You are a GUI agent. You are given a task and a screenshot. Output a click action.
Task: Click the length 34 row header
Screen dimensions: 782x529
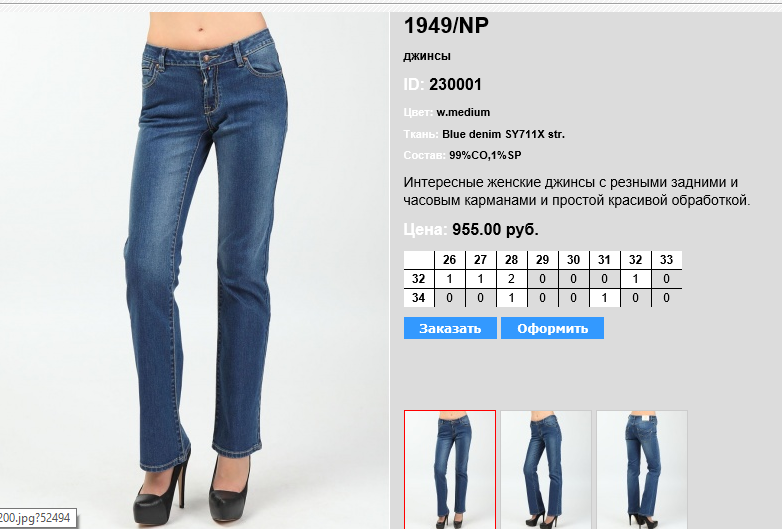418,298
